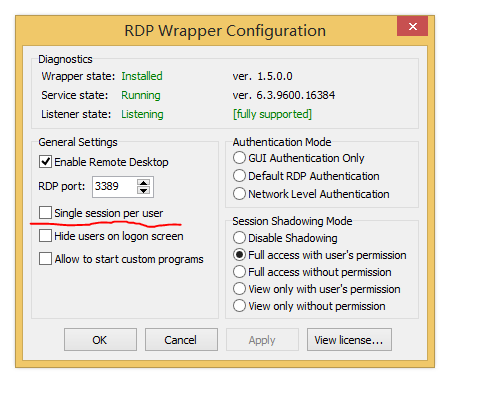The width and height of the screenshot is (490, 403).
Task: Click the "Service state:" label
Action: click(75, 95)
